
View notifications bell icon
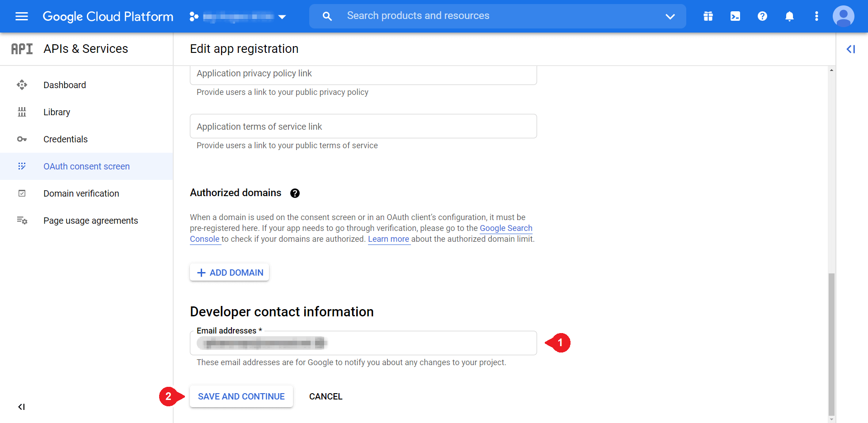pos(789,17)
